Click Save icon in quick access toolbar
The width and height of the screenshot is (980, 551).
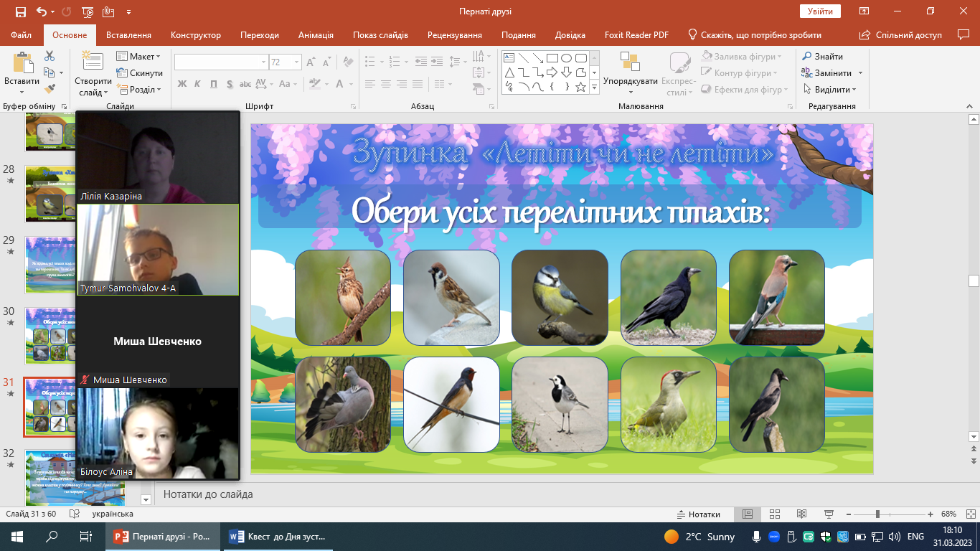click(20, 12)
